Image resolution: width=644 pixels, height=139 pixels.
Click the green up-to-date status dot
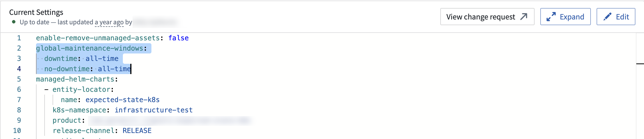tap(14, 22)
